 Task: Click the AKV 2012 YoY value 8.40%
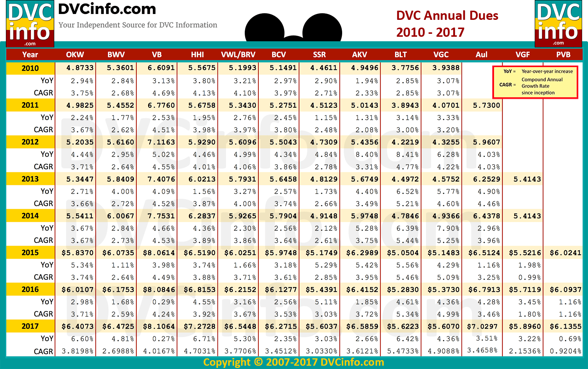point(366,154)
